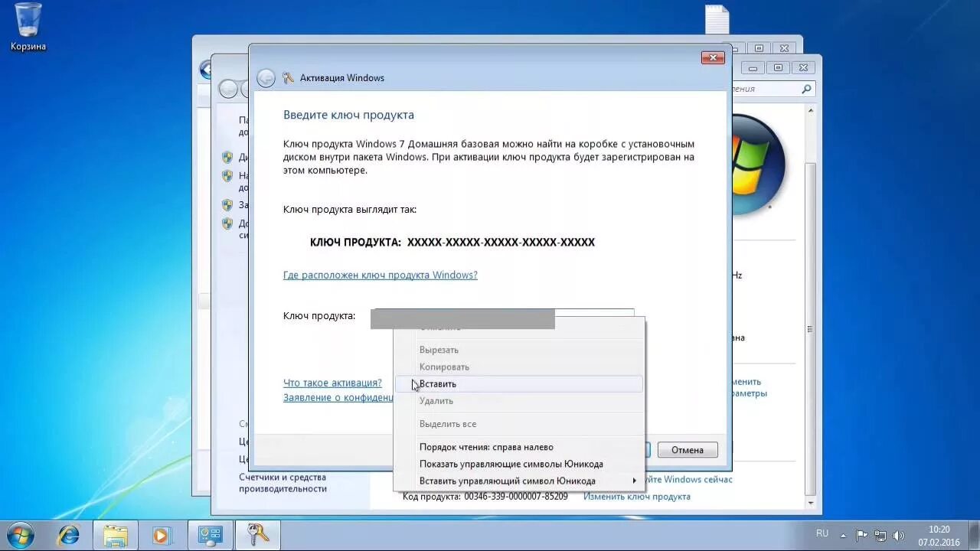980x551 pixels.
Task: Switch to the activation keys taskbar button
Action: coord(258,535)
